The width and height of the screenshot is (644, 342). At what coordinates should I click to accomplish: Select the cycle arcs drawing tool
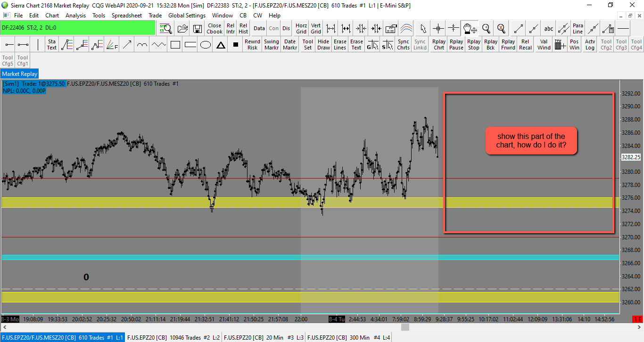(142, 45)
